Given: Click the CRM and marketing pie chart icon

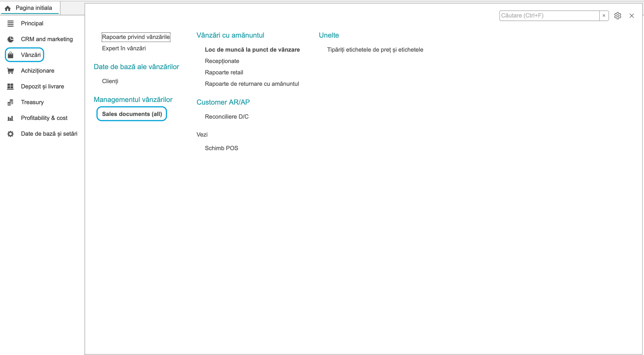Looking at the screenshot, I should (x=10, y=39).
